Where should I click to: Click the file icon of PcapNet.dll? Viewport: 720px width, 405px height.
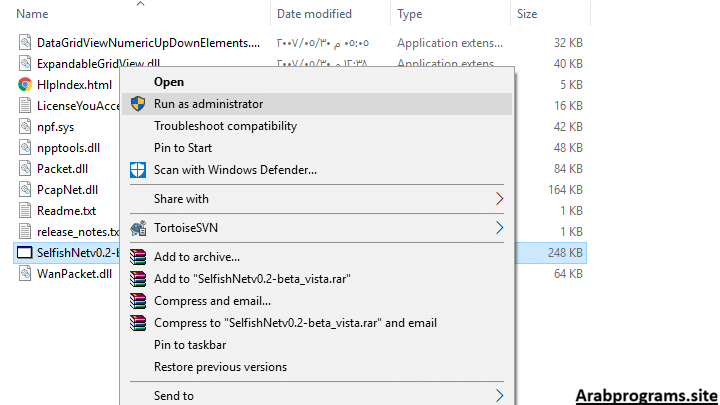25,190
